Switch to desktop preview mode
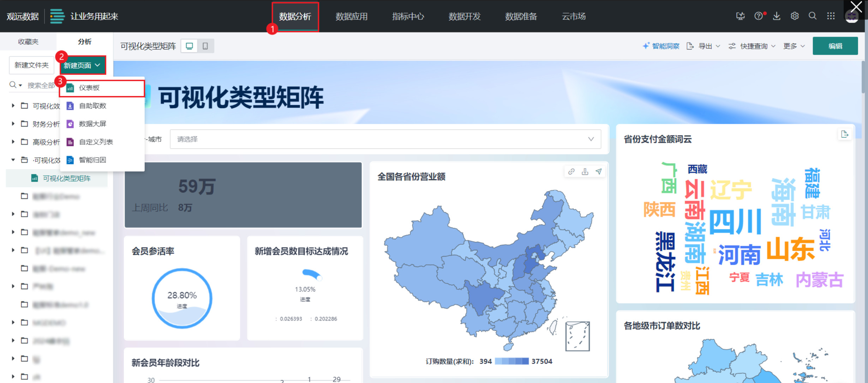 (190, 46)
